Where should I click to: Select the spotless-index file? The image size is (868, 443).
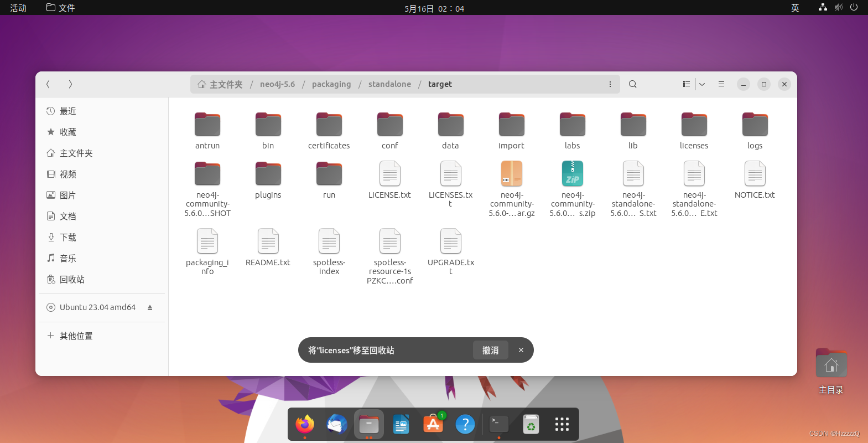[x=329, y=252]
